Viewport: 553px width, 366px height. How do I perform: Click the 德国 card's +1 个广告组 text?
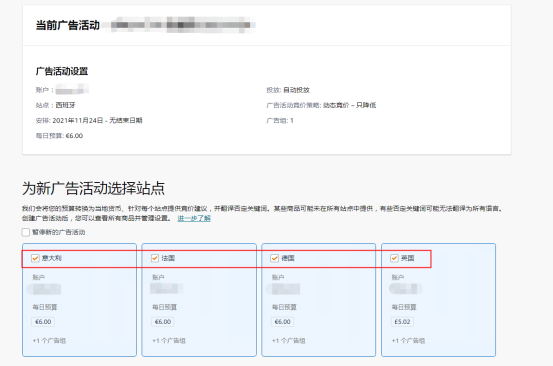pyautogui.click(x=288, y=341)
